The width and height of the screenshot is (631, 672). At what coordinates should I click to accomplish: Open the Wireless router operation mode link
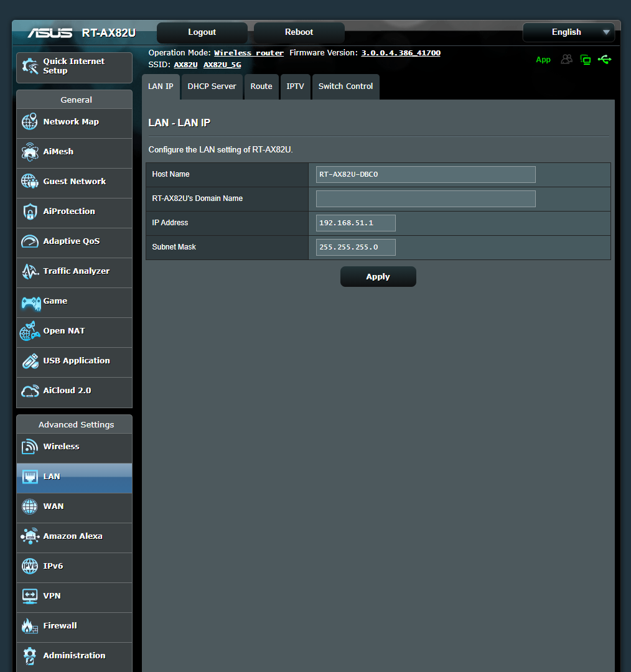(249, 53)
